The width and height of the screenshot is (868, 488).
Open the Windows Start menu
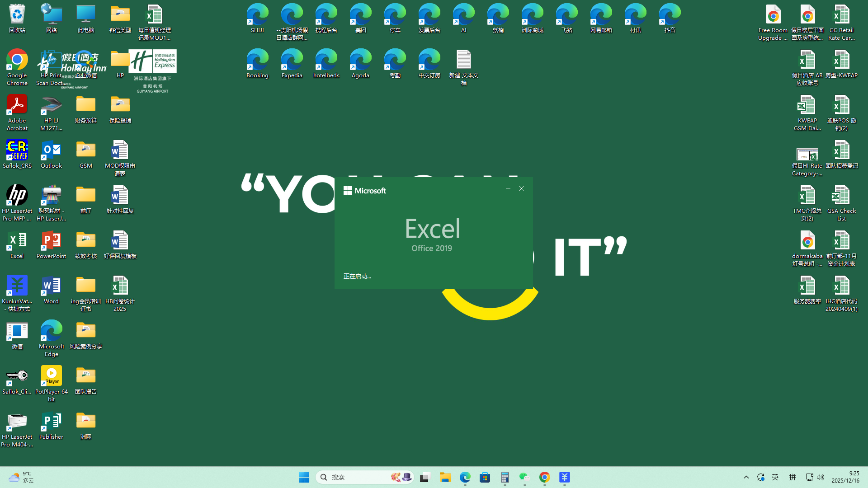click(304, 477)
